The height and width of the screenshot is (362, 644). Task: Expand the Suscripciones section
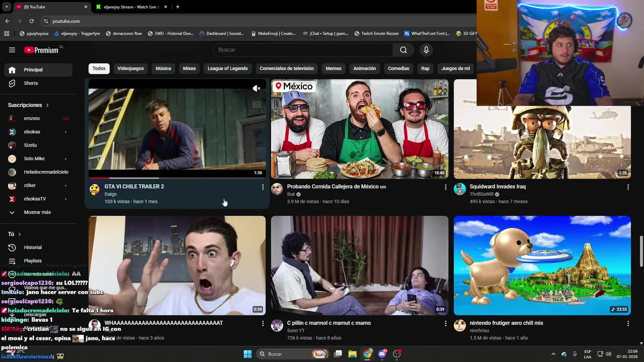pos(29,105)
